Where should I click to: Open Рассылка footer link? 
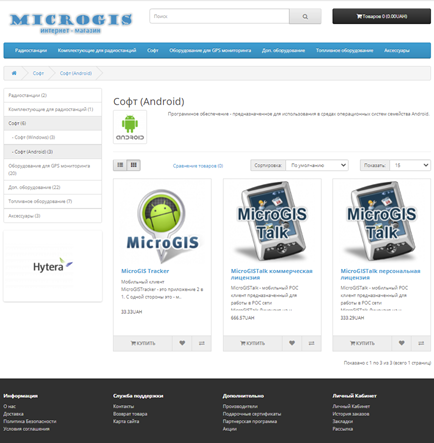click(342, 429)
